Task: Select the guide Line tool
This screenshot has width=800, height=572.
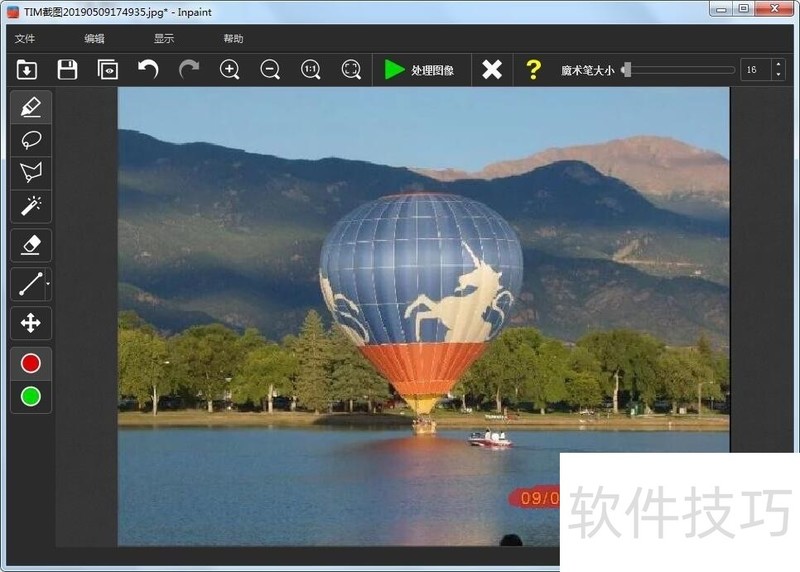Action: tap(30, 284)
